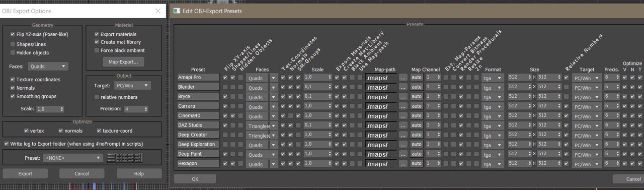Screen dimensions: 644x190
Task: Click the Map-Export... button
Action: (x=123, y=62)
